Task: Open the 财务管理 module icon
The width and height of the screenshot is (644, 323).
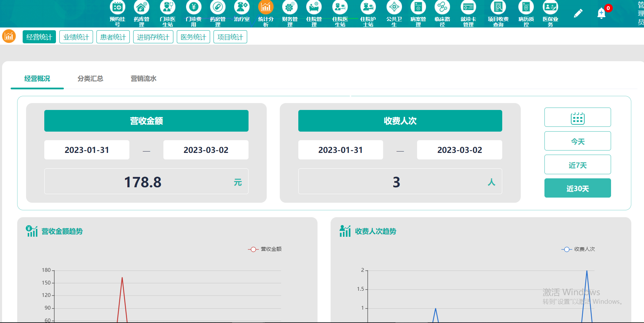Action: [x=290, y=7]
